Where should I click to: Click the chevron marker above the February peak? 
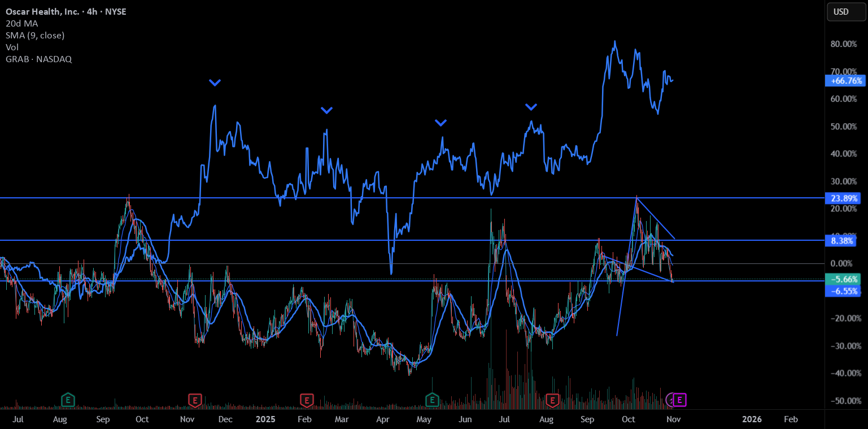pyautogui.click(x=326, y=110)
